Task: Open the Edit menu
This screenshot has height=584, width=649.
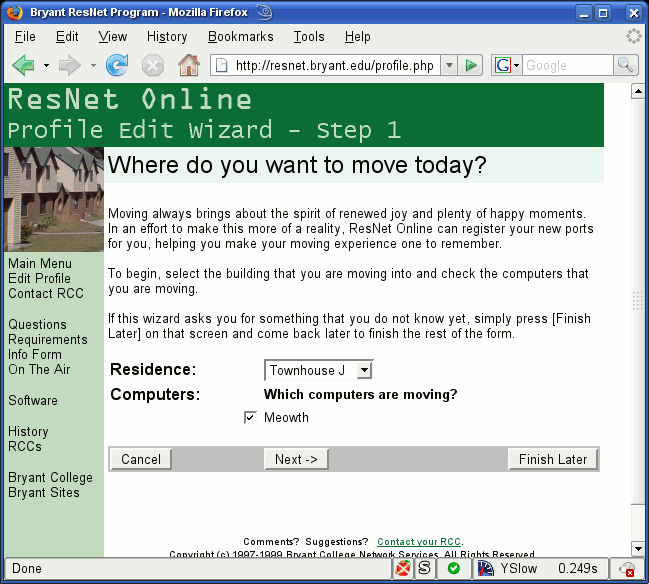Action: pyautogui.click(x=67, y=37)
